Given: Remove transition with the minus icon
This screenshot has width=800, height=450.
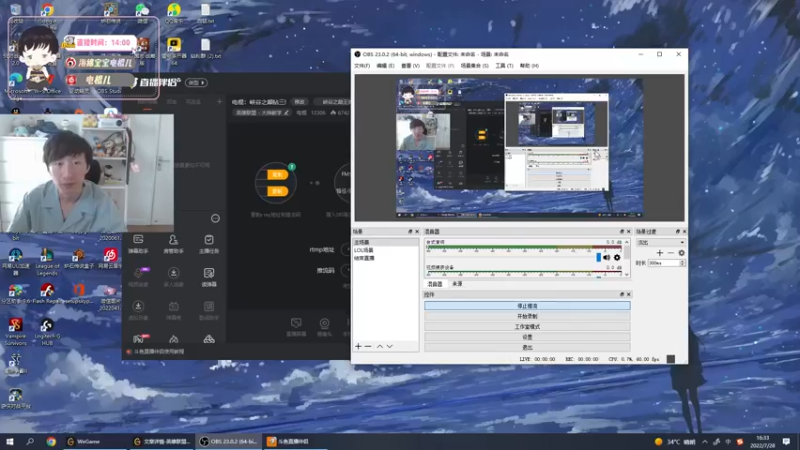Looking at the screenshot, I should (x=670, y=253).
